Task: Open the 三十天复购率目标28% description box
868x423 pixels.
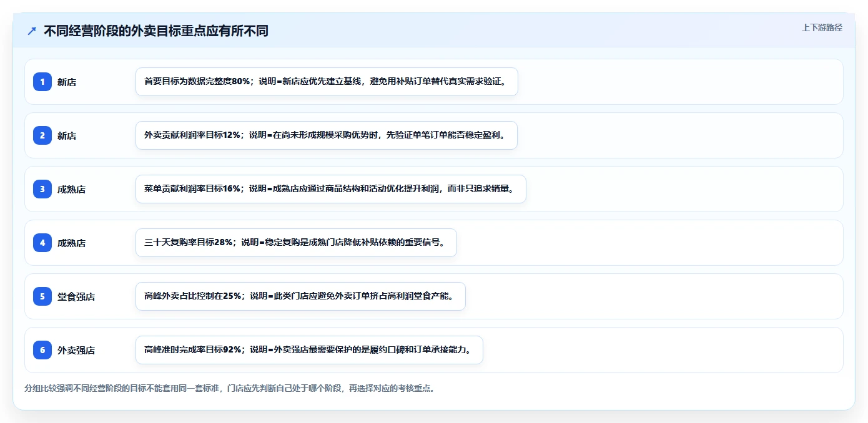Action: tap(296, 243)
